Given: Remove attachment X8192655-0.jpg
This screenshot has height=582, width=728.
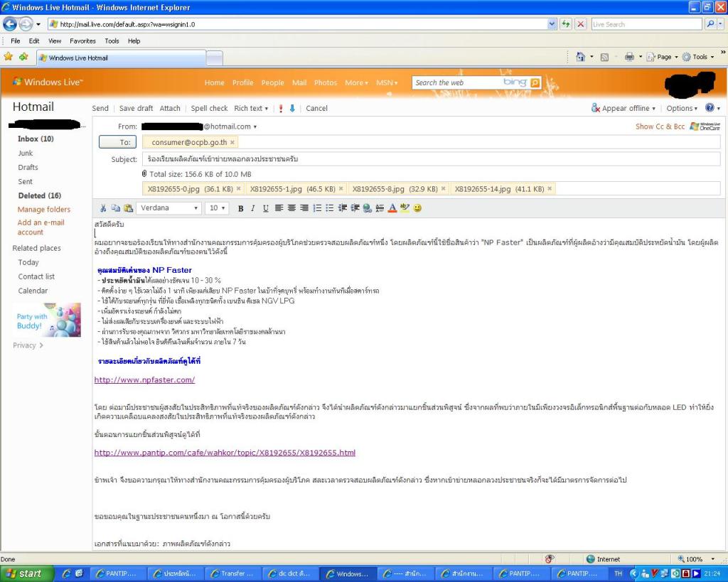Looking at the screenshot, I should pos(238,189).
